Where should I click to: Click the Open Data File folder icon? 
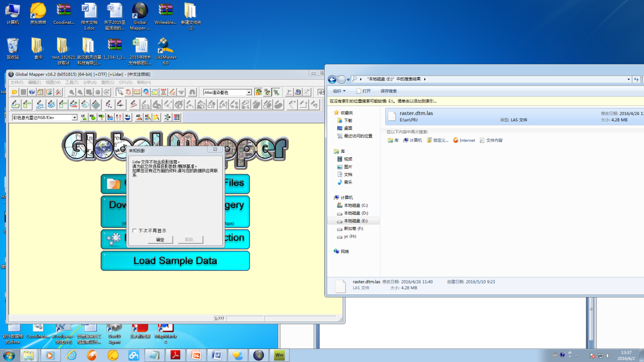click(15, 92)
